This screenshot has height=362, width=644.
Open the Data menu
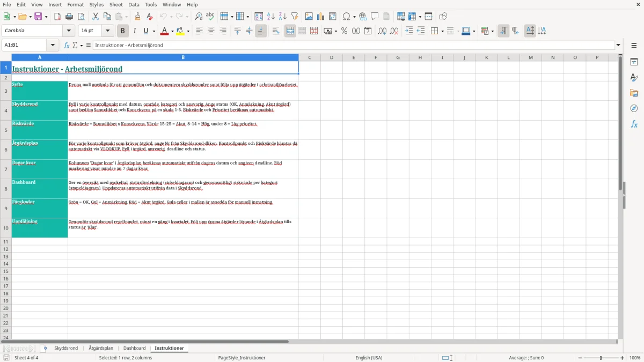tap(134, 4)
